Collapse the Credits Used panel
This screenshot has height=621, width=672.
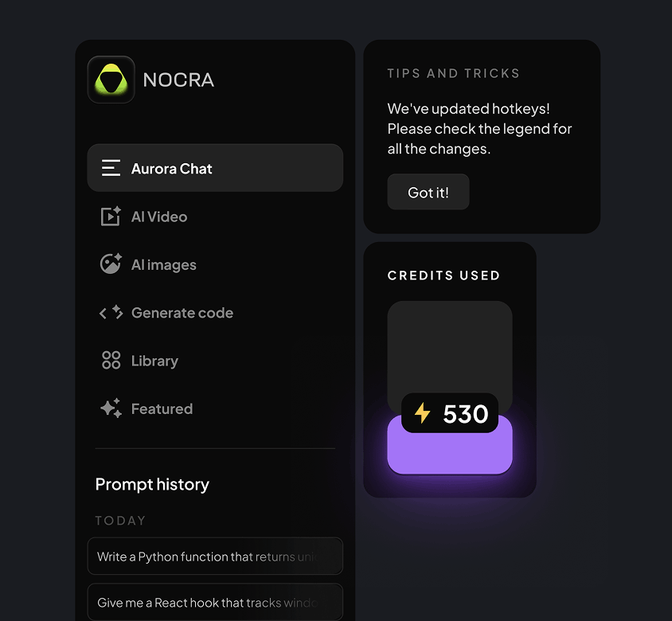coord(443,275)
